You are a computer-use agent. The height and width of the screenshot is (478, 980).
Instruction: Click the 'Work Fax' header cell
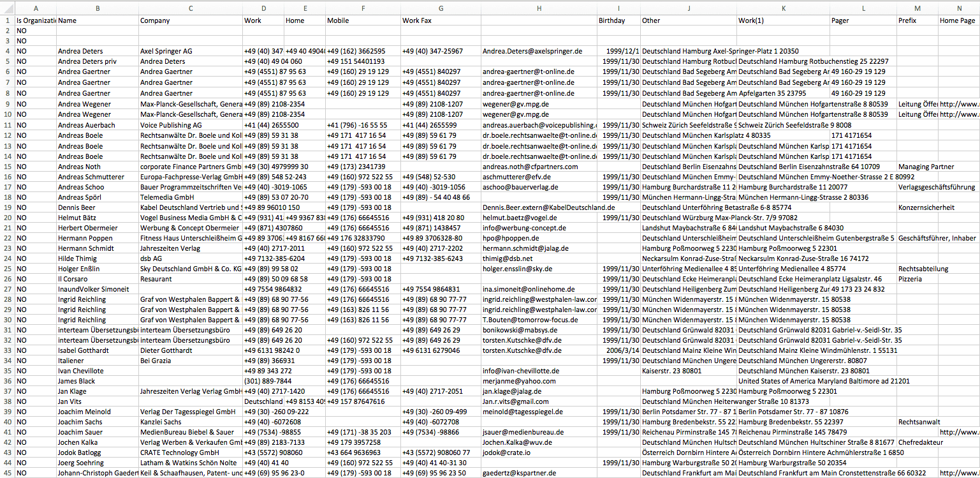[x=441, y=20]
